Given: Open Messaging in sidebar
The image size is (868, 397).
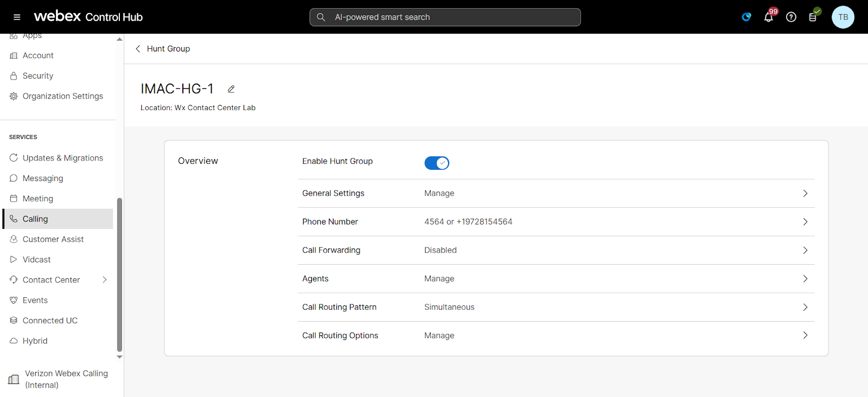Looking at the screenshot, I should click(x=58, y=178).
